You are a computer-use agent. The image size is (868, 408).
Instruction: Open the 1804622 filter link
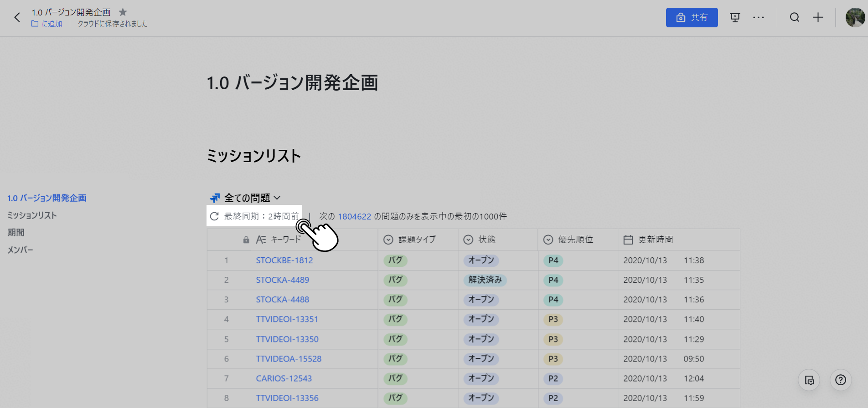354,217
